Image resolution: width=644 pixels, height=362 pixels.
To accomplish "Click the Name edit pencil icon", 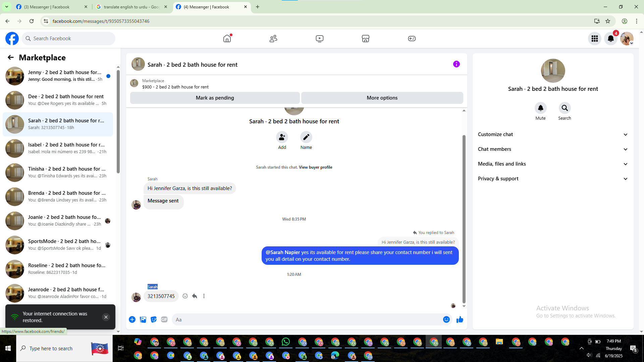I will pos(306,137).
